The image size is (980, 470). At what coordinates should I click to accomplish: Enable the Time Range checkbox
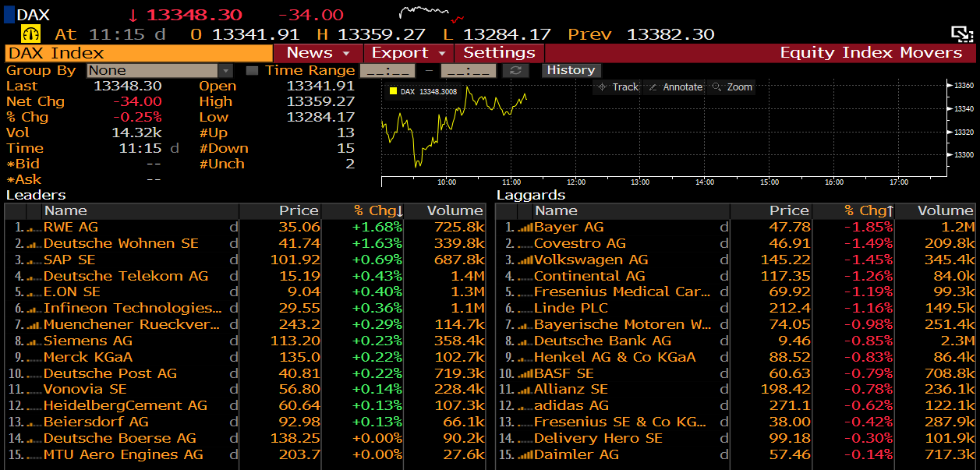252,70
